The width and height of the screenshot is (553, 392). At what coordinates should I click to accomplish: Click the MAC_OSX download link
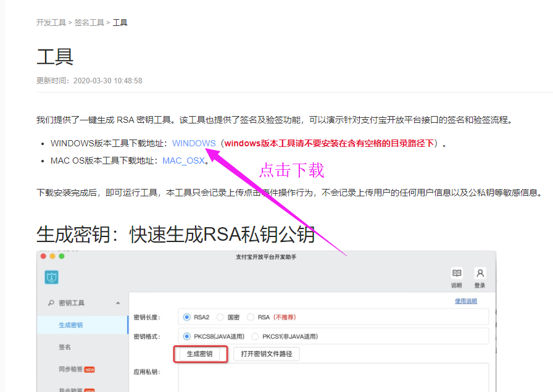pos(183,161)
